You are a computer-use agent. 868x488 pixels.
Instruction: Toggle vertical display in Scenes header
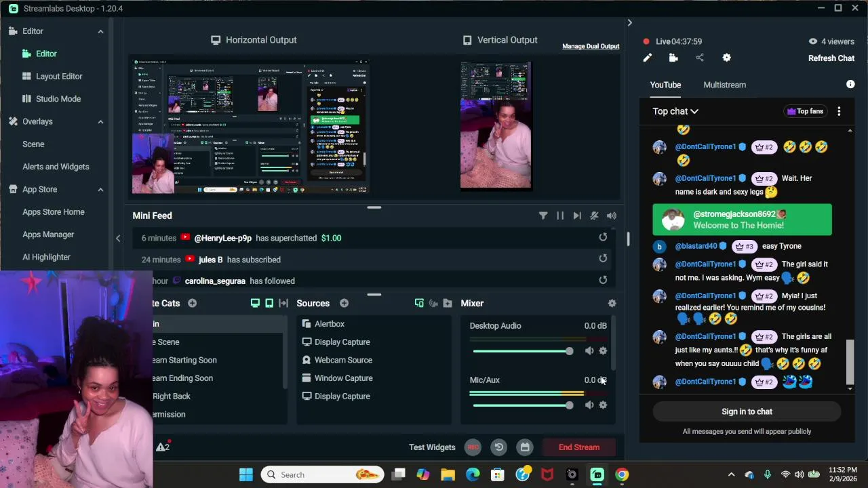coord(269,303)
